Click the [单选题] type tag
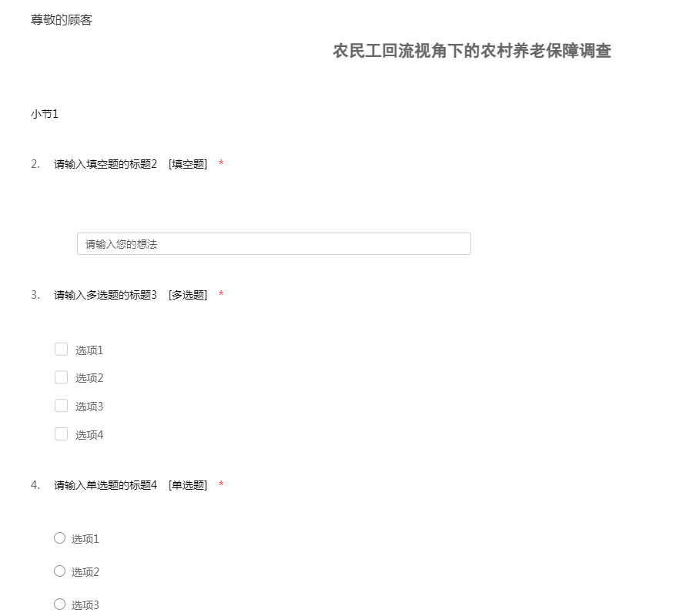Screen dimensions: 693x616 click(188, 485)
